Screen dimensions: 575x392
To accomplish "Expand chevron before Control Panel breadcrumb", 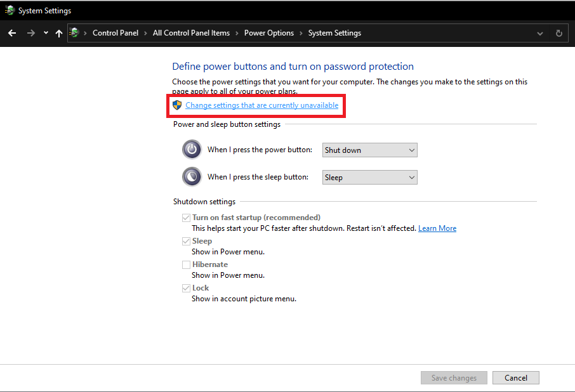I will coord(85,34).
